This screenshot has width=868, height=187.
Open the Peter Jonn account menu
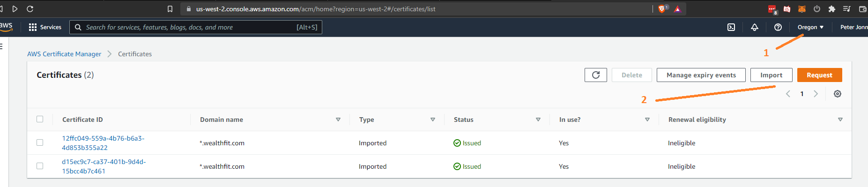click(854, 27)
